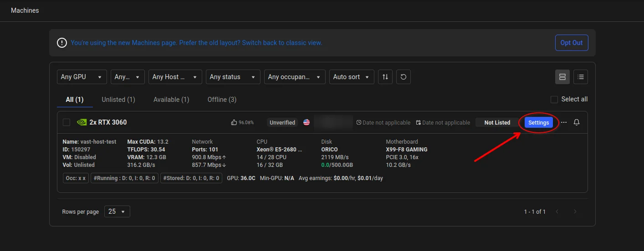Click the X99-F8 GAMING motherboard text
This screenshot has width=644, height=251.
[407, 149]
